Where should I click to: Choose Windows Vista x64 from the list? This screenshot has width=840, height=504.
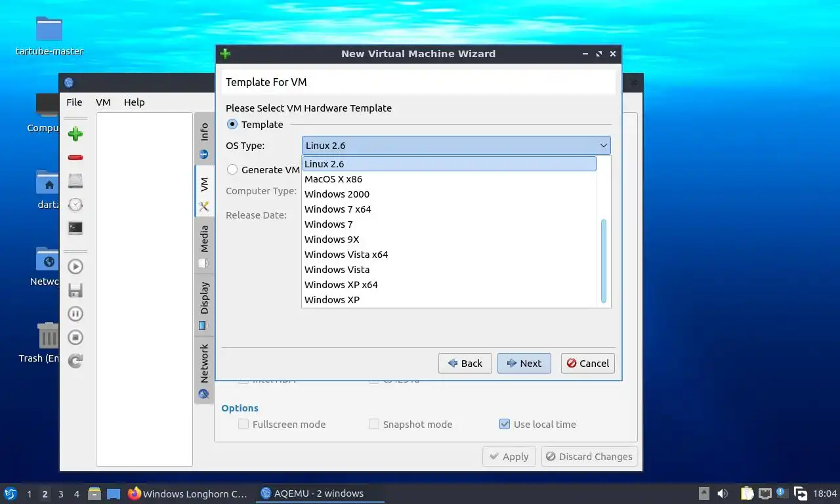pyautogui.click(x=450, y=255)
